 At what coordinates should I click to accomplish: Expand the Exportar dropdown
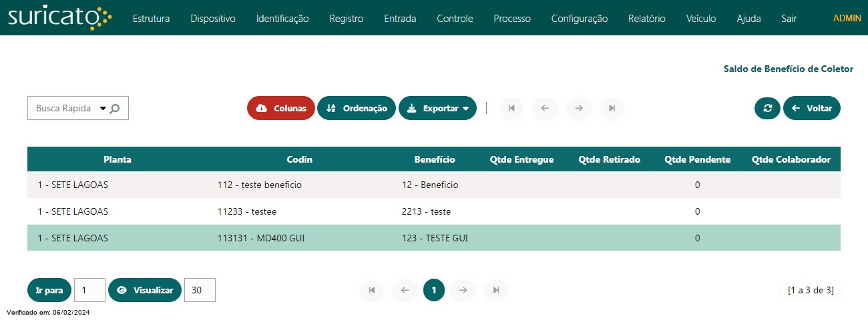(x=437, y=108)
